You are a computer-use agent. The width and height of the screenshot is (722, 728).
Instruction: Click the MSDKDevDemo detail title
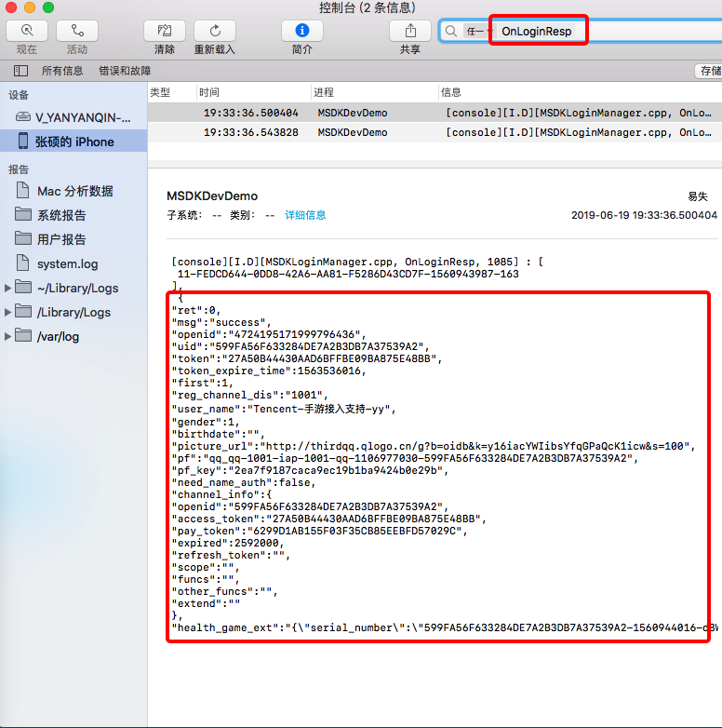click(212, 195)
